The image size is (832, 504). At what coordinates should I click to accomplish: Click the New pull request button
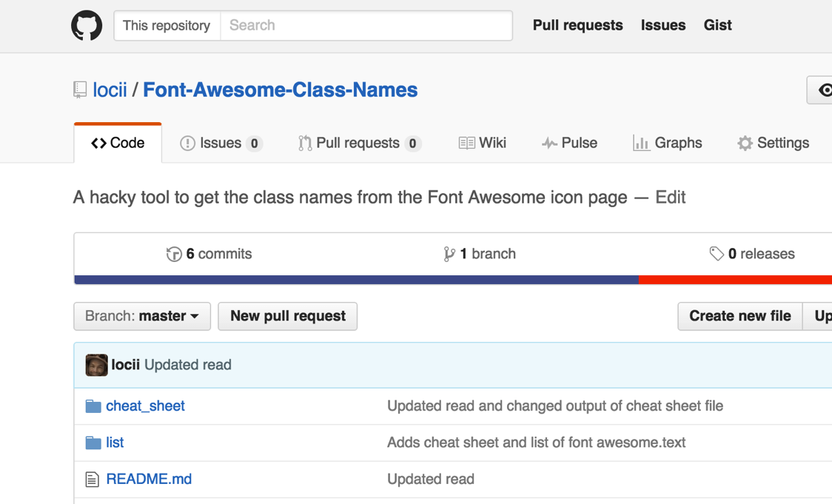288,316
